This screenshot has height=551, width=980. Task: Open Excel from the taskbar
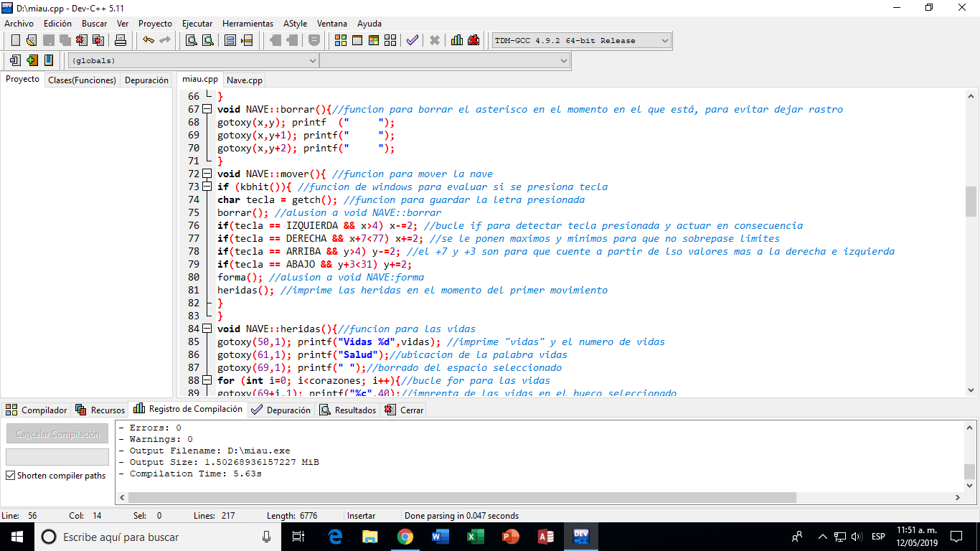(x=475, y=537)
